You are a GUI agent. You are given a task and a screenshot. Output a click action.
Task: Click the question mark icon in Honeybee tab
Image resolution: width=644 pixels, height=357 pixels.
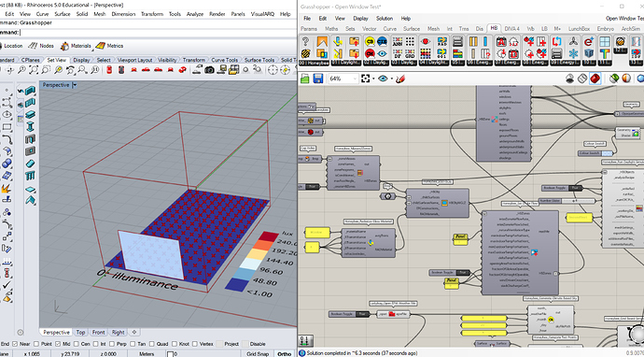(x=305, y=41)
